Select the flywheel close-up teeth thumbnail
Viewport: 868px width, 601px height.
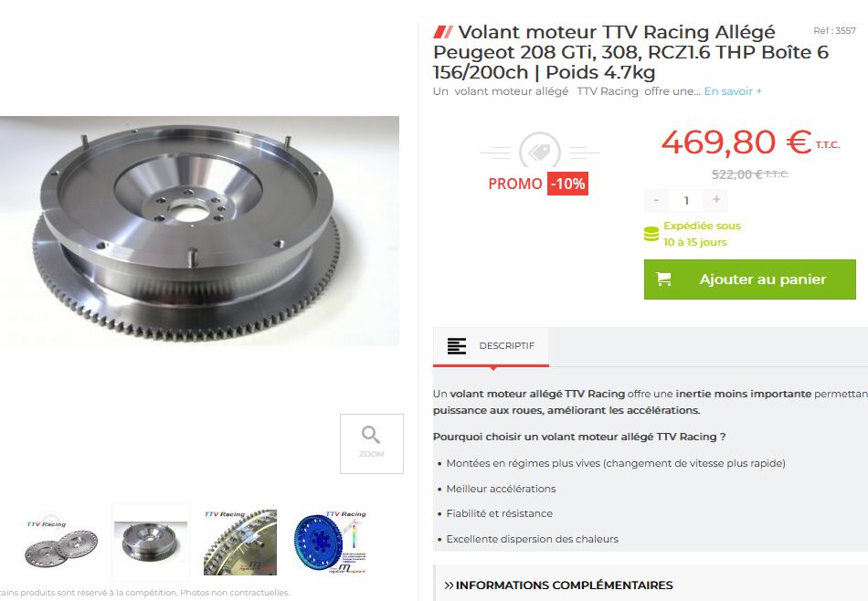click(239, 543)
